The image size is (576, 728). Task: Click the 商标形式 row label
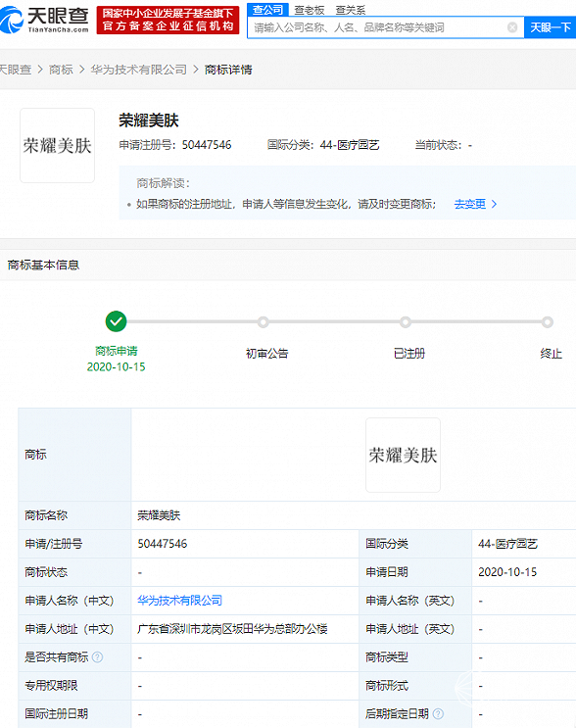click(387, 685)
